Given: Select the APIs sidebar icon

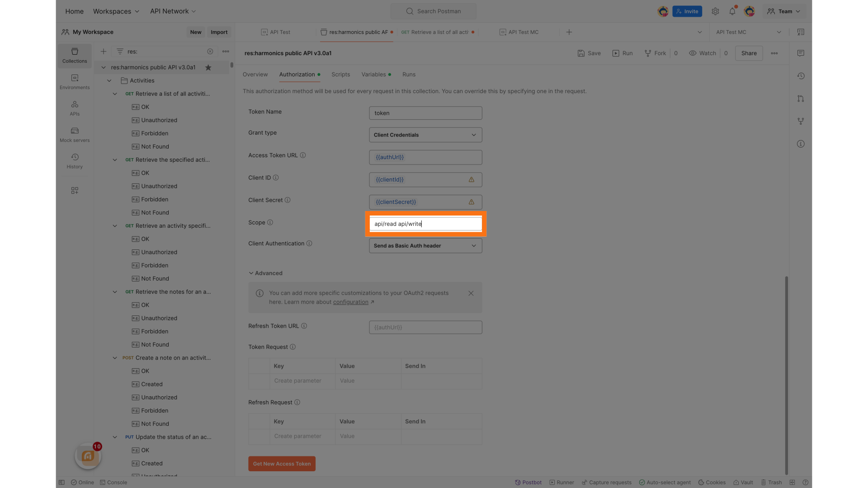Looking at the screenshot, I should 74,108.
